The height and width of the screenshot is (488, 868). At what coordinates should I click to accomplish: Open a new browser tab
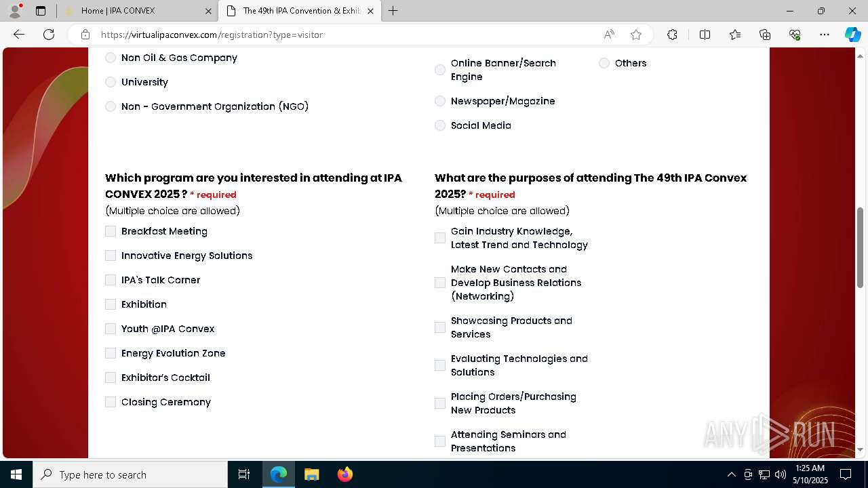(393, 11)
